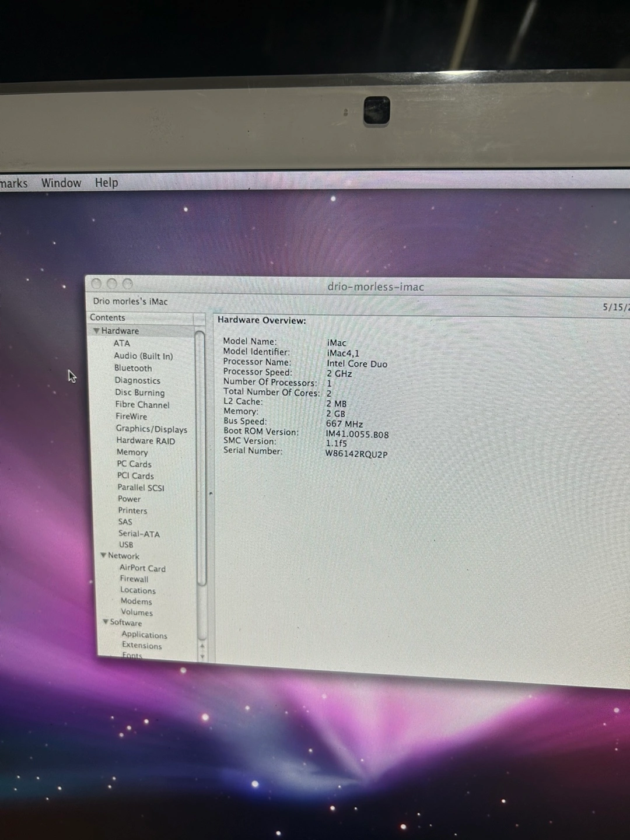
Task: Open Graphics/Displays hardware info
Action: (151, 429)
